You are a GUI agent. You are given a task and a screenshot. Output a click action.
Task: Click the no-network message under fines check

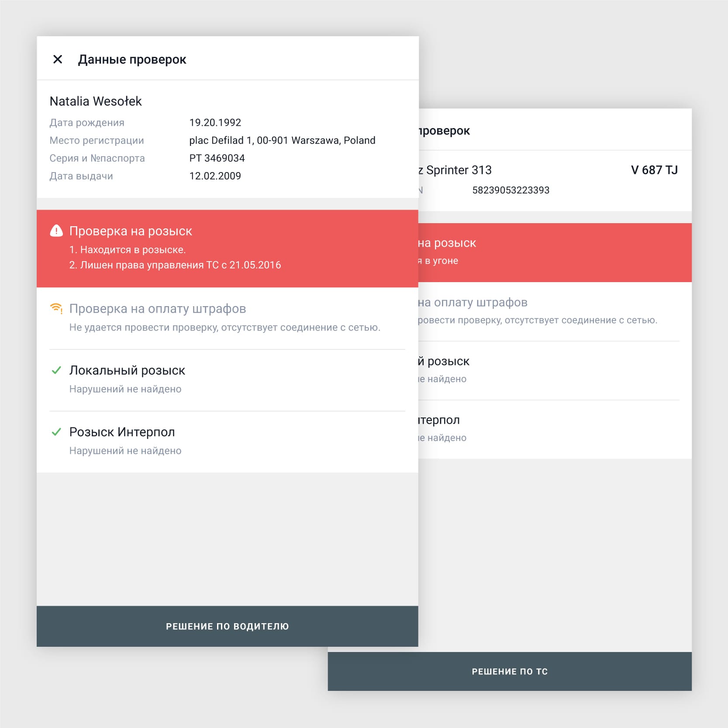coord(225,328)
